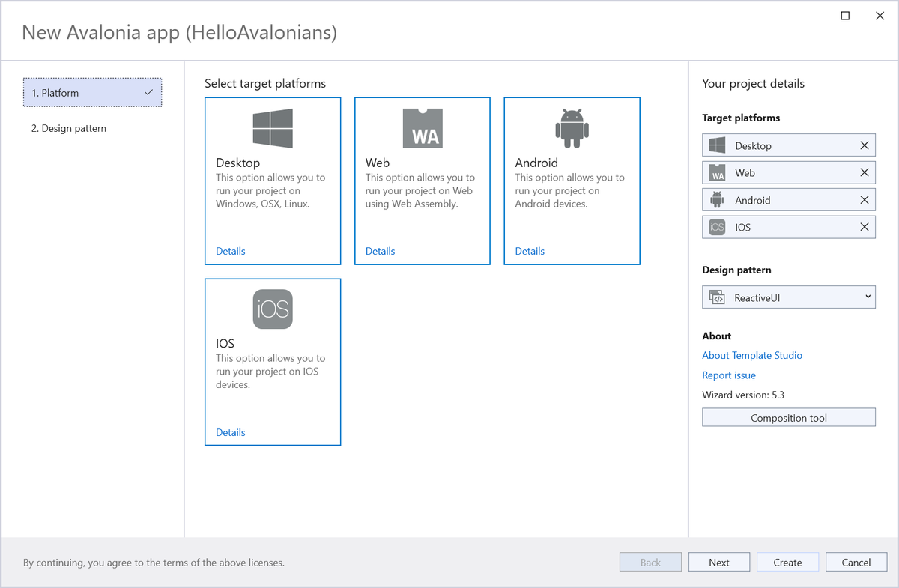Click the checkmark on Platform step

point(148,92)
